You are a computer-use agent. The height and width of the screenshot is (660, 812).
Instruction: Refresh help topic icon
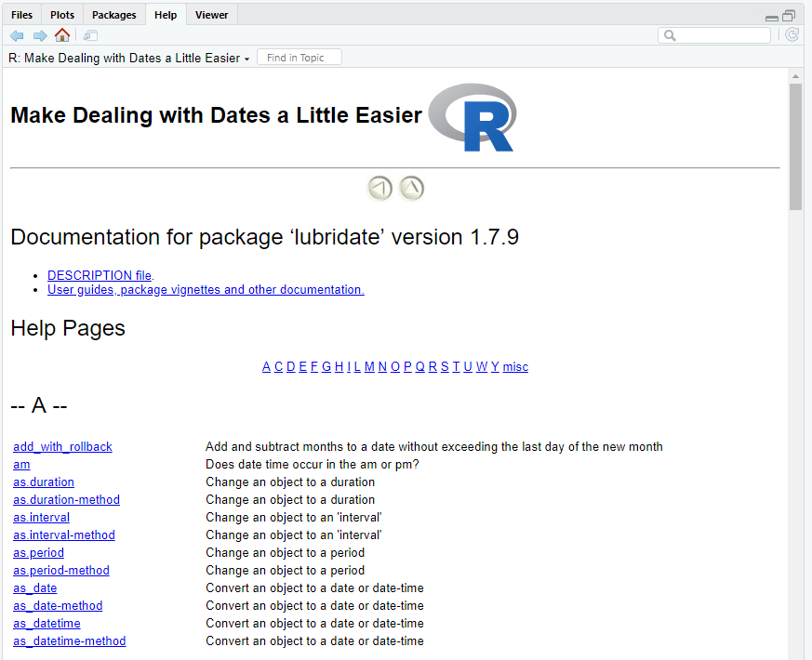coord(792,35)
